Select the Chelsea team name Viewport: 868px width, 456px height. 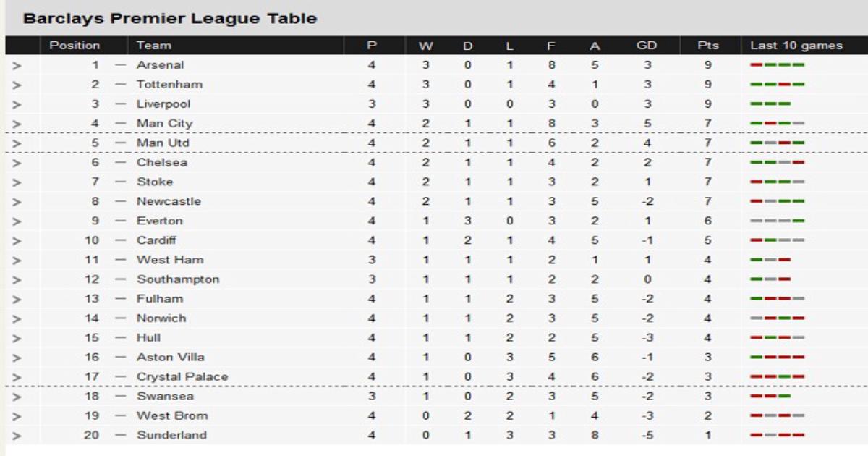[162, 163]
